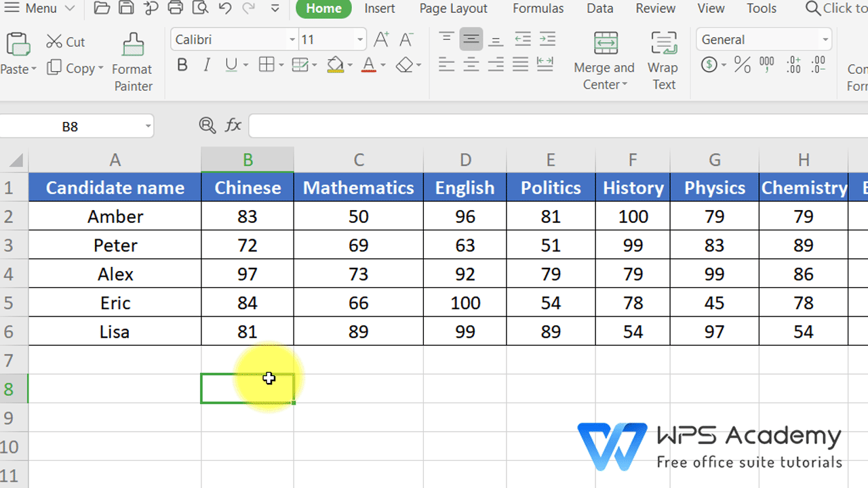868x488 pixels.
Task: Toggle bold formatting
Action: pyautogui.click(x=182, y=65)
